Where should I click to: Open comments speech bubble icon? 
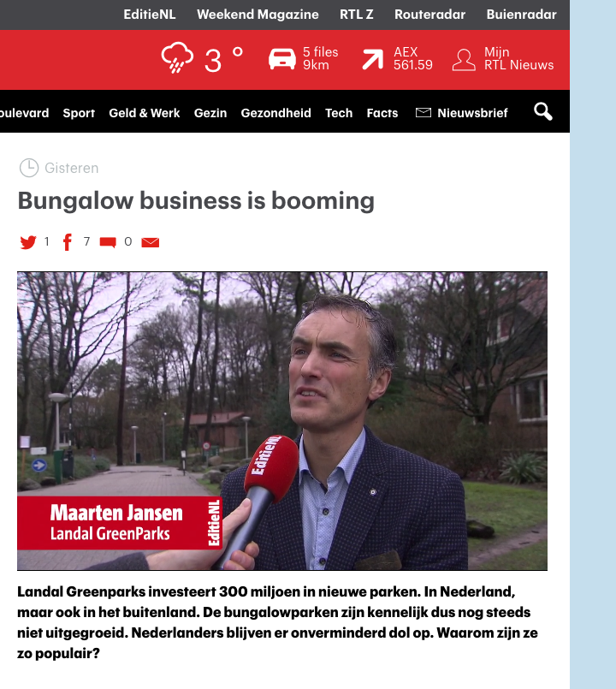(x=108, y=242)
